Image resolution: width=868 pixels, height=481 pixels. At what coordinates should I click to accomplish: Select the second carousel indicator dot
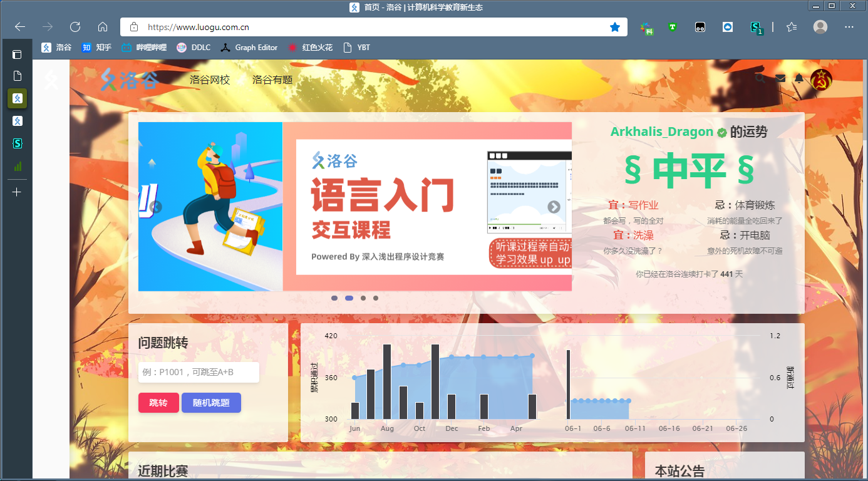(349, 298)
